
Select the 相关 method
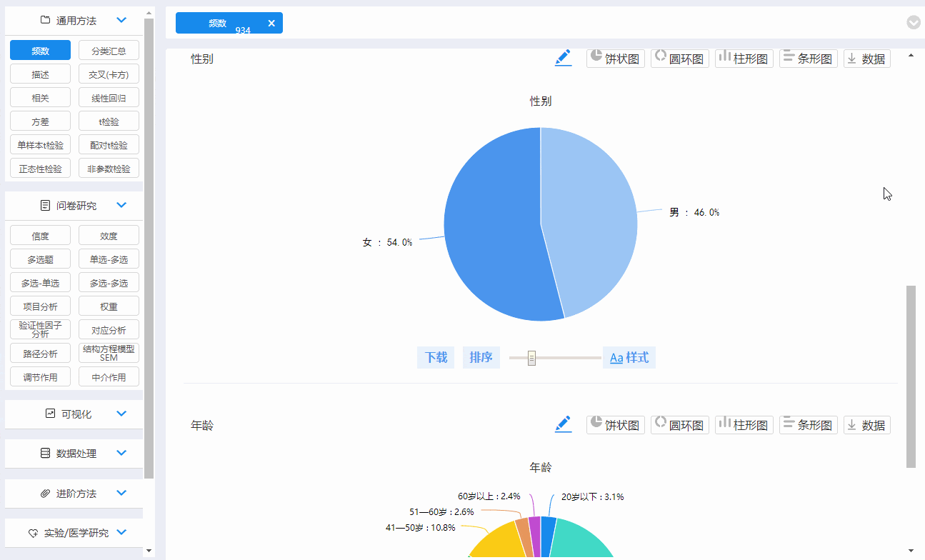(41, 98)
